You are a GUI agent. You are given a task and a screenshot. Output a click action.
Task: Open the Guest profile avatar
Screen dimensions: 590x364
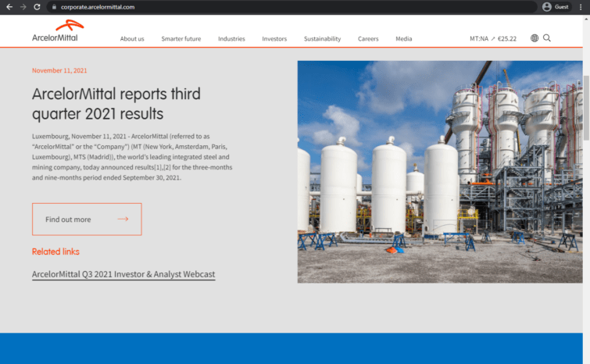click(547, 7)
